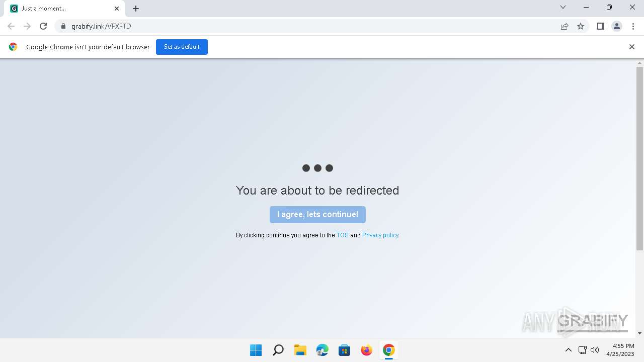644x362 pixels.
Task: Open the TOS link
Action: 343,235
